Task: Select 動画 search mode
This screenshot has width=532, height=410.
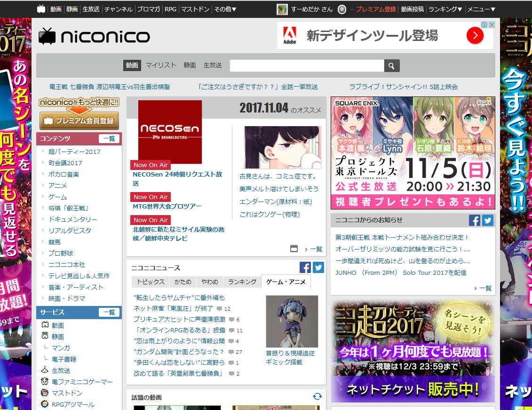Action: 132,65
